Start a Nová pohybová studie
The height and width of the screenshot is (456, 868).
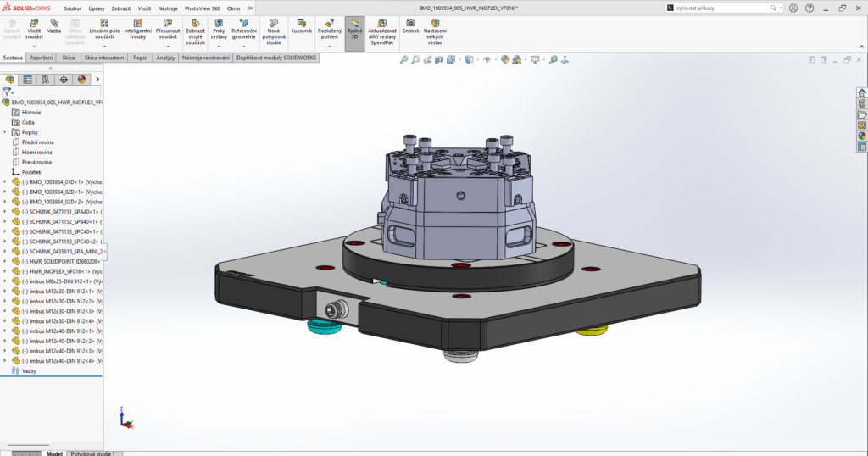point(274,32)
